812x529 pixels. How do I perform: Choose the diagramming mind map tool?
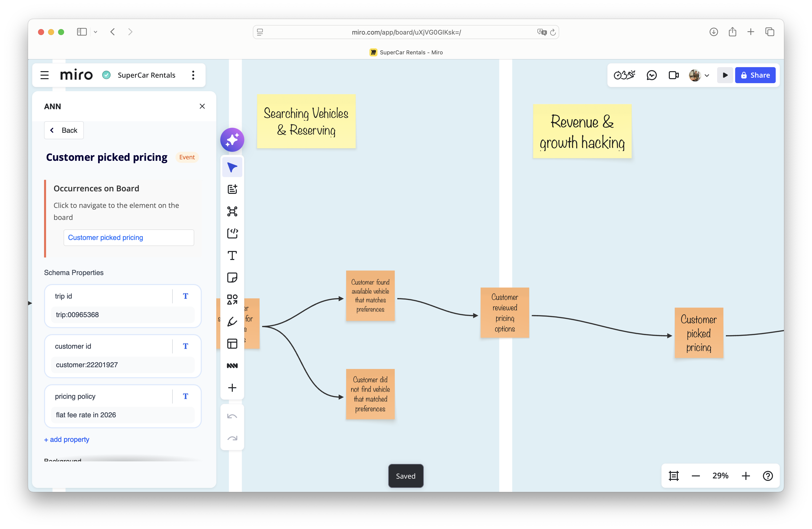pos(232,211)
